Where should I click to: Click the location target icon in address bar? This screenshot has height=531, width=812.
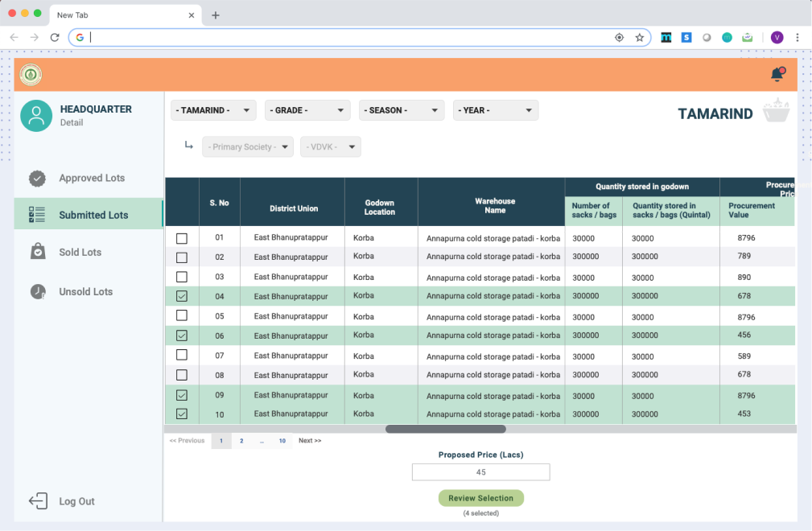pyautogui.click(x=620, y=37)
